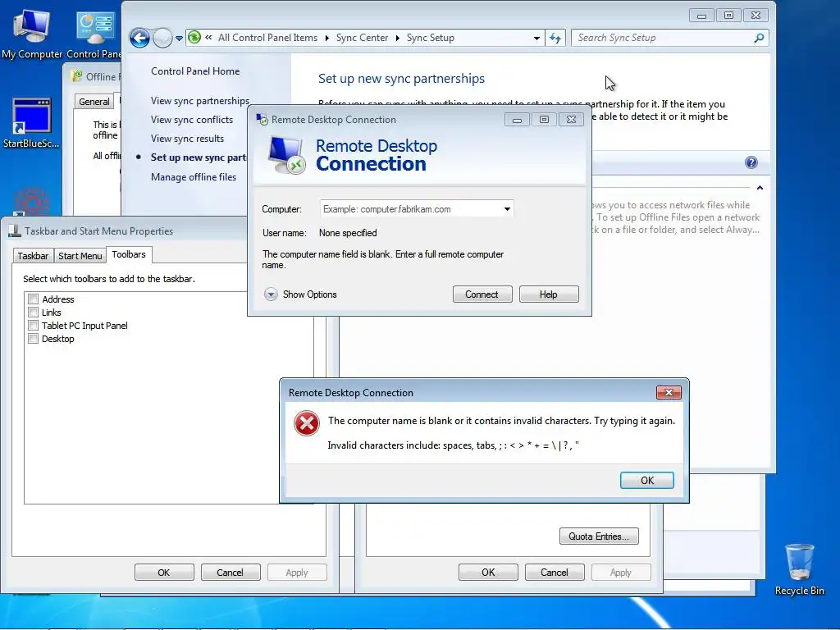Click the Offline Files window title icon
The width and height of the screenshot is (840, 630).
click(x=77, y=76)
